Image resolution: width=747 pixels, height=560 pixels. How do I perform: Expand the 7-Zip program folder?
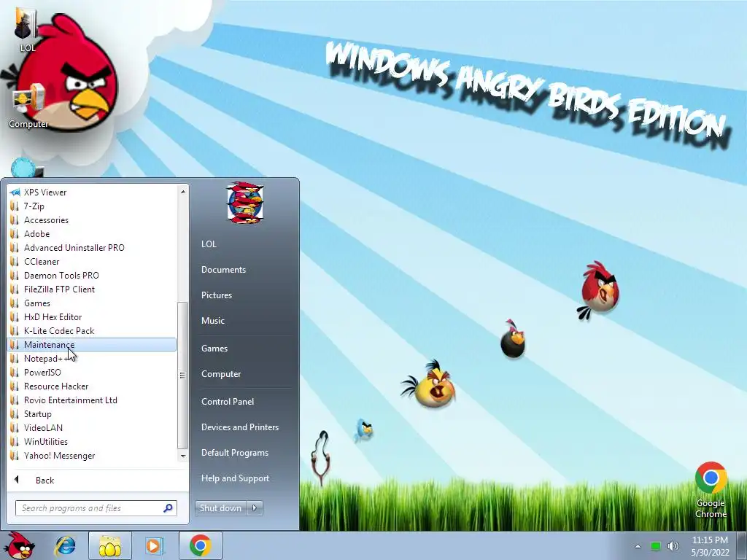click(91, 206)
